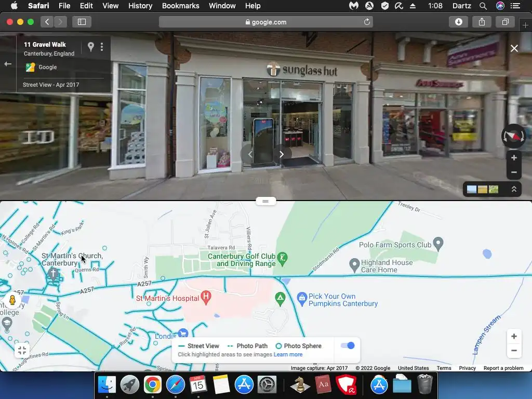Select the Canterbury Golf Club pin
The width and height of the screenshot is (532, 399).
pos(282,259)
